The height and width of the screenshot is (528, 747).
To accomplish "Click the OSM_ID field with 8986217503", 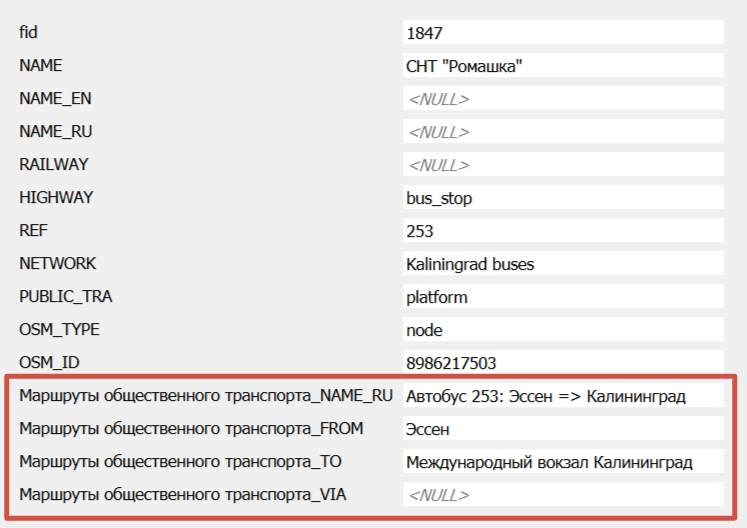I will pyautogui.click(x=562, y=363).
